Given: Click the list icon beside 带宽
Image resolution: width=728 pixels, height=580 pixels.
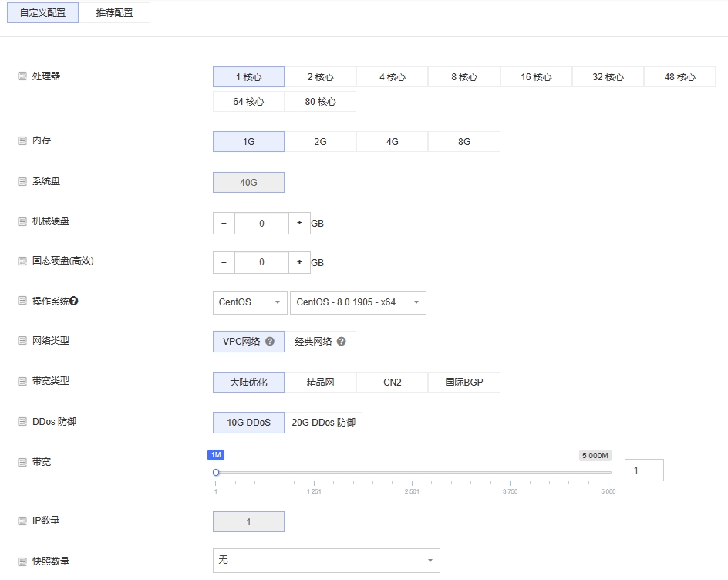Looking at the screenshot, I should coord(22,462).
